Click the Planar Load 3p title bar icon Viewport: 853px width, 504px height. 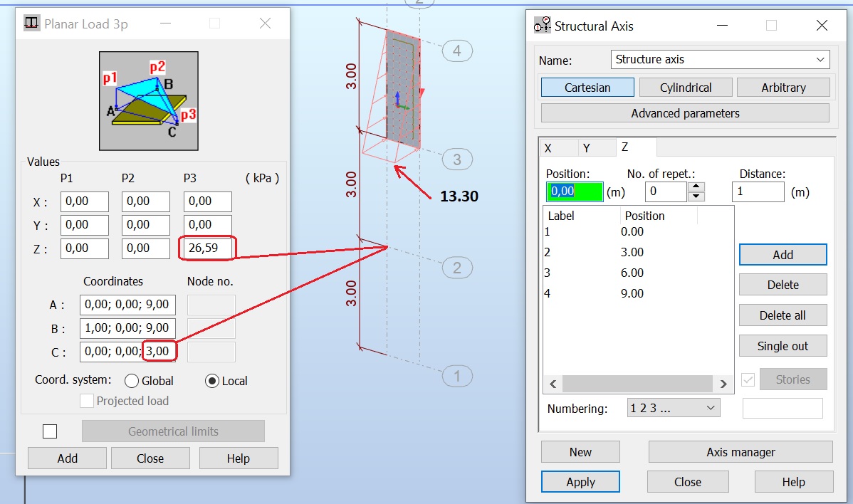pos(30,23)
